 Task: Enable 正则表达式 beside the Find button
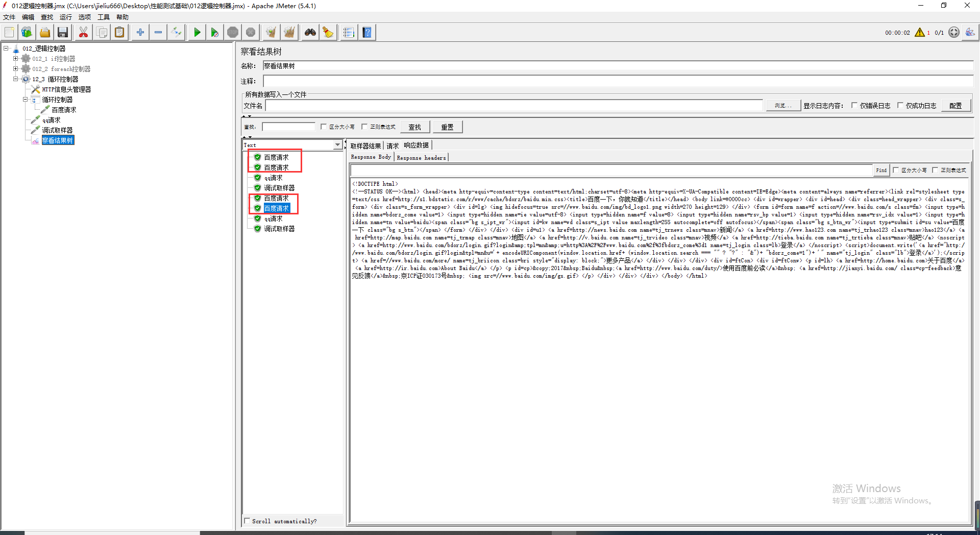pyautogui.click(x=935, y=170)
